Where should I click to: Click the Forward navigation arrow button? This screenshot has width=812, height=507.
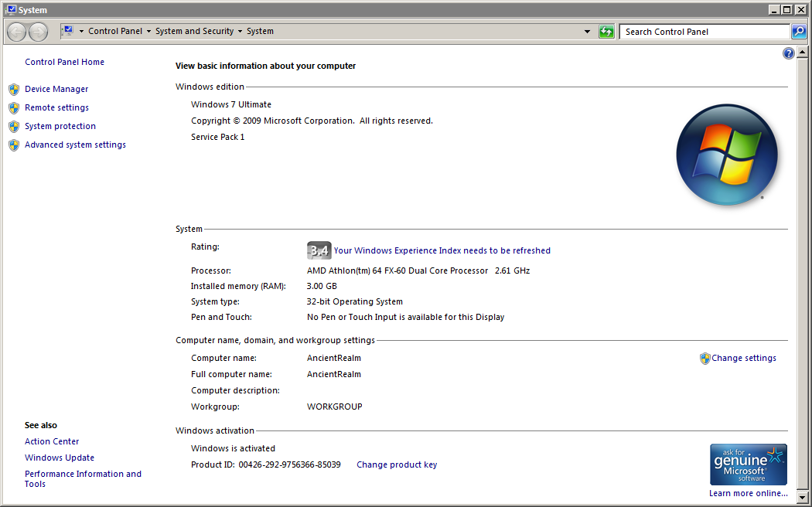pyautogui.click(x=38, y=32)
